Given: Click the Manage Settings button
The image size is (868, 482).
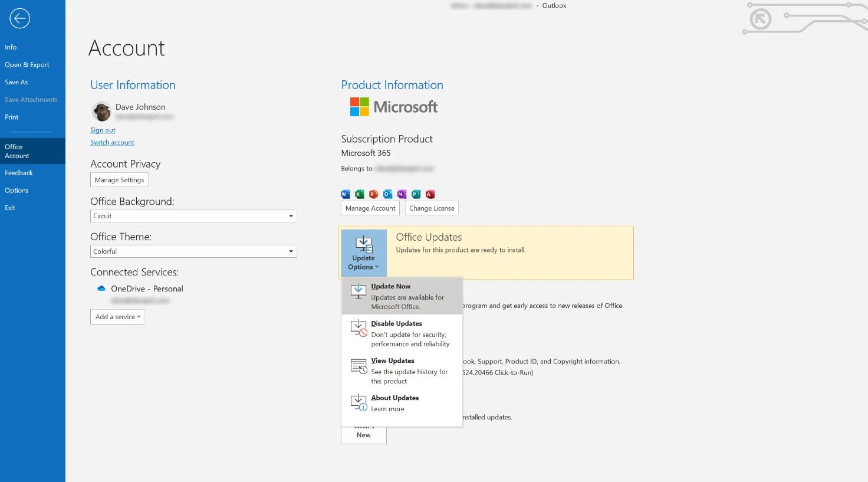Looking at the screenshot, I should click(119, 180).
